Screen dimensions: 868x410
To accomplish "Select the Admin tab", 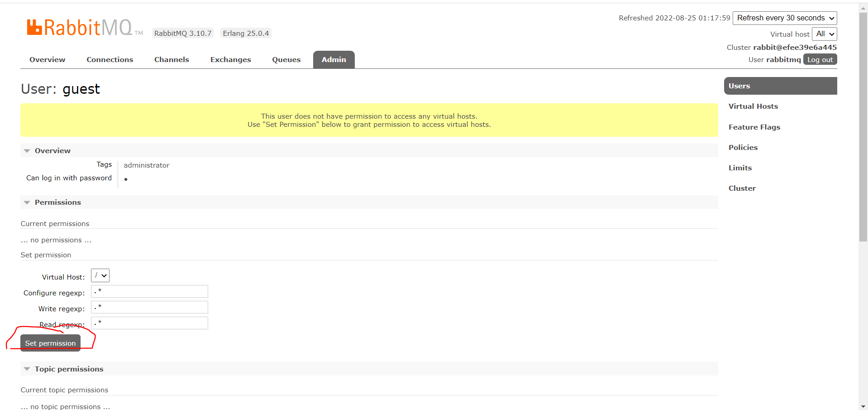I will (334, 60).
